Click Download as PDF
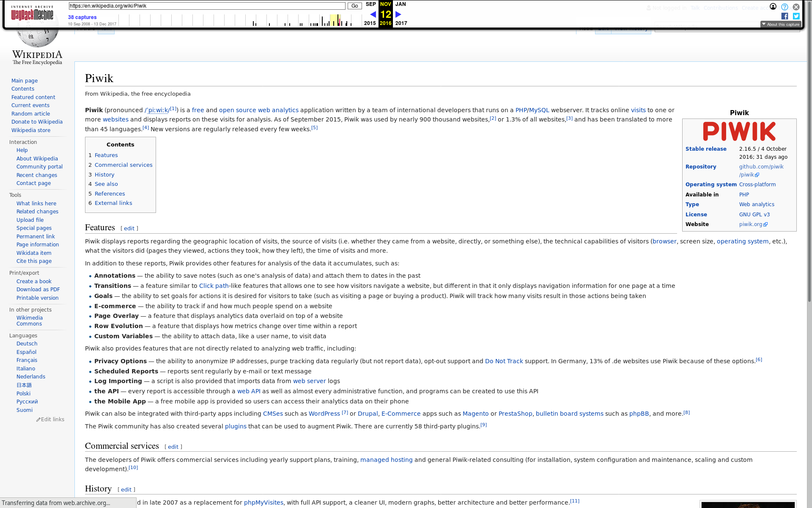This screenshot has height=508, width=812. pos(38,290)
